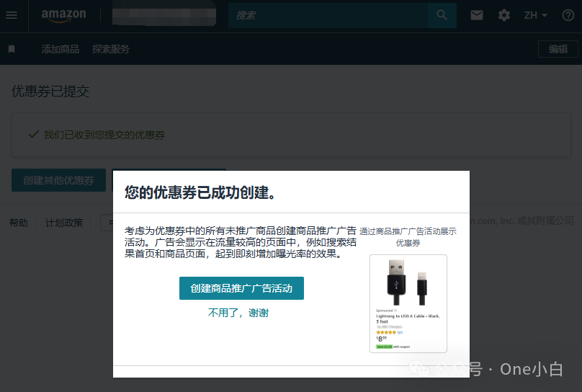Open the 探索服务 menu item
The height and width of the screenshot is (392, 582).
pyautogui.click(x=111, y=49)
